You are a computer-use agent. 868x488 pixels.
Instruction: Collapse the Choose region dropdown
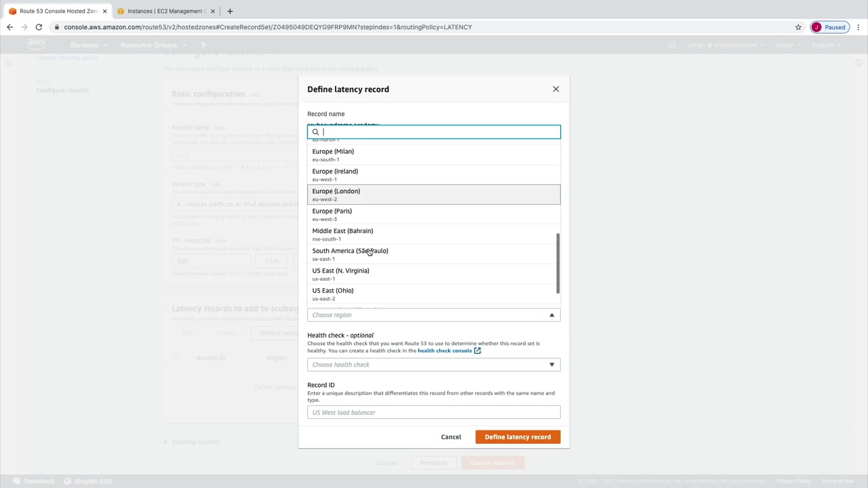tap(434, 314)
